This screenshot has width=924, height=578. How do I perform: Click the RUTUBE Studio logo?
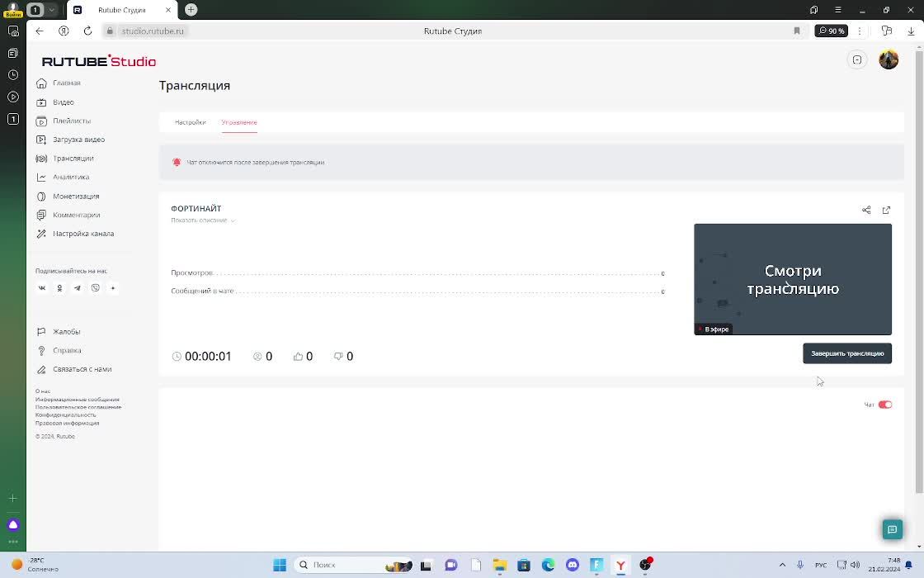tap(99, 61)
